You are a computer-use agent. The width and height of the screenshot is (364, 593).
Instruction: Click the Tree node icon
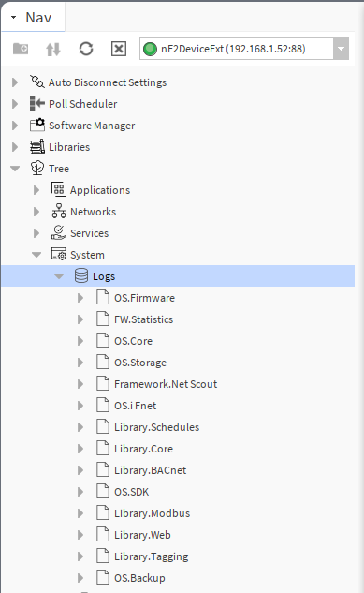pyautogui.click(x=37, y=168)
